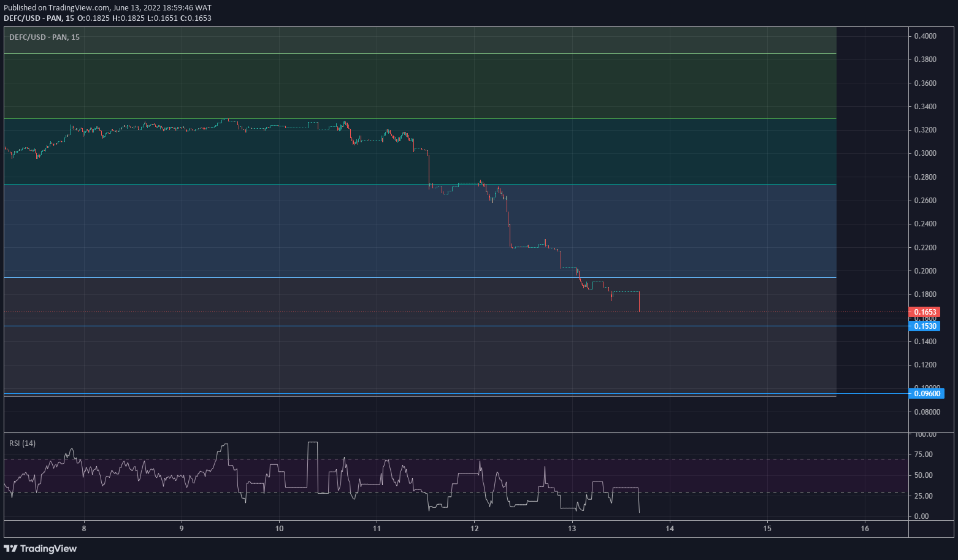Screen dimensions: 958x560
Task: Click the 0.2400 price axis value
Action: coord(925,224)
